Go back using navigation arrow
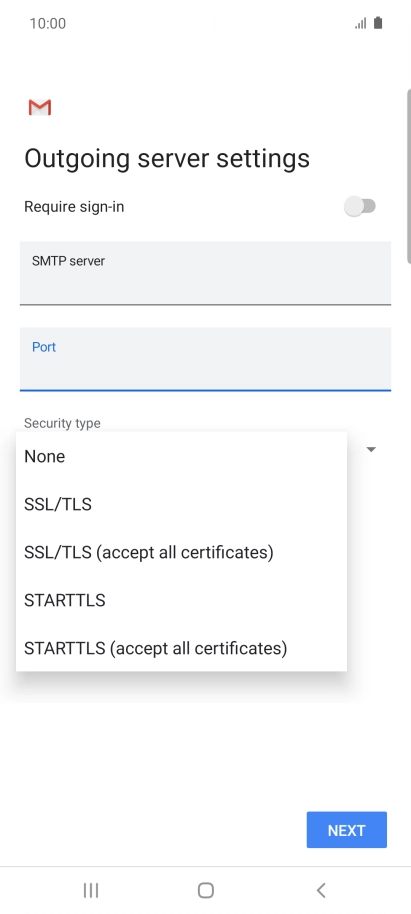The width and height of the screenshot is (411, 914). pos(321,890)
